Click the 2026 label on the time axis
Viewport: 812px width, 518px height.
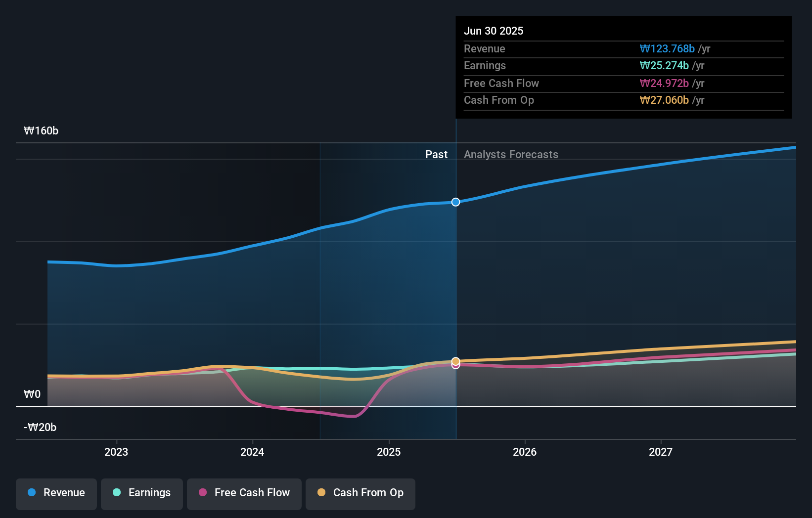(x=525, y=451)
